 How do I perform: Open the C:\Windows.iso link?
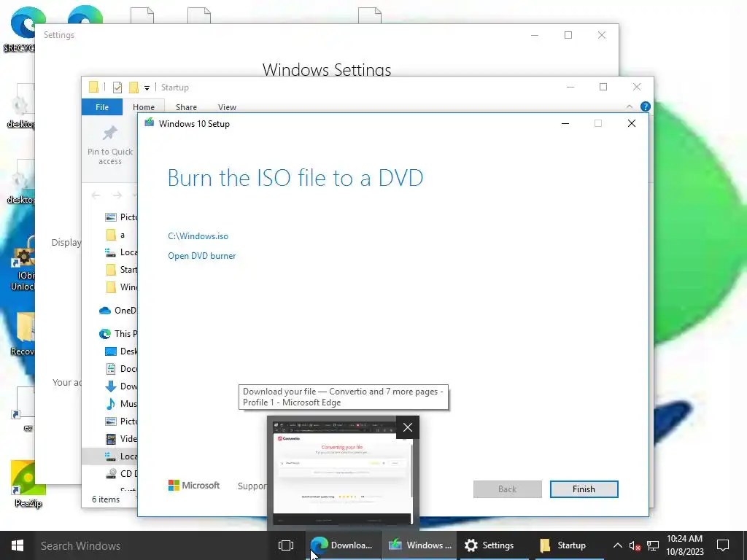(x=198, y=236)
